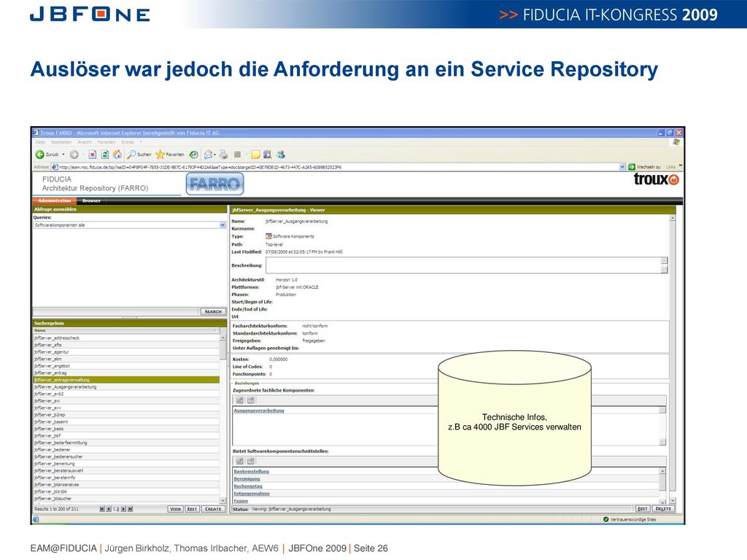Open the Fusion link
Screen dimensions: 747x560
click(241, 501)
